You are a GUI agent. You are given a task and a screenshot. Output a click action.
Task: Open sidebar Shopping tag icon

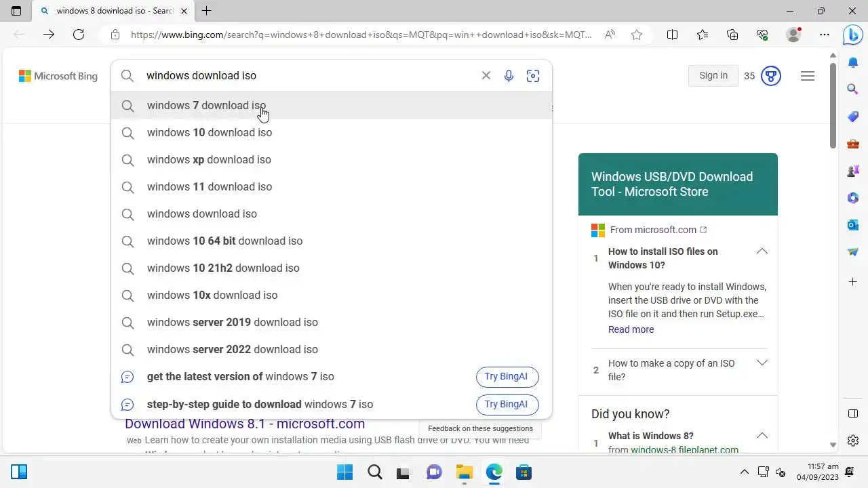tap(853, 117)
